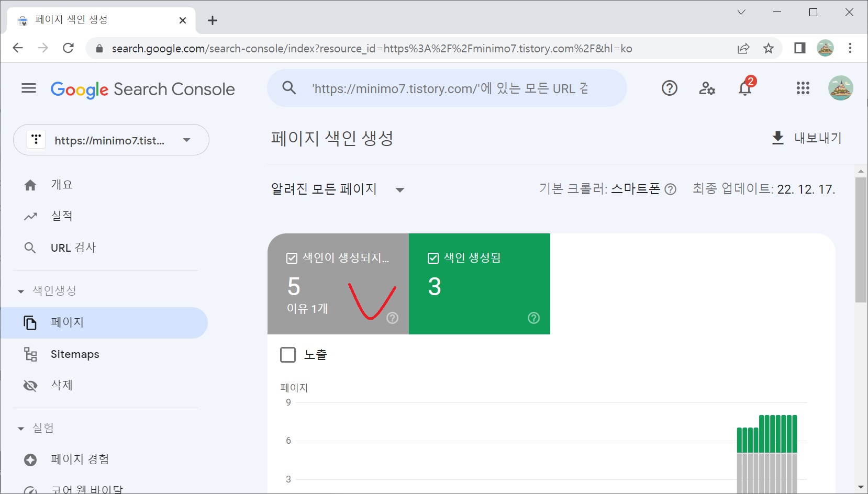Open a new browser tab
The image size is (868, 494).
tap(212, 20)
